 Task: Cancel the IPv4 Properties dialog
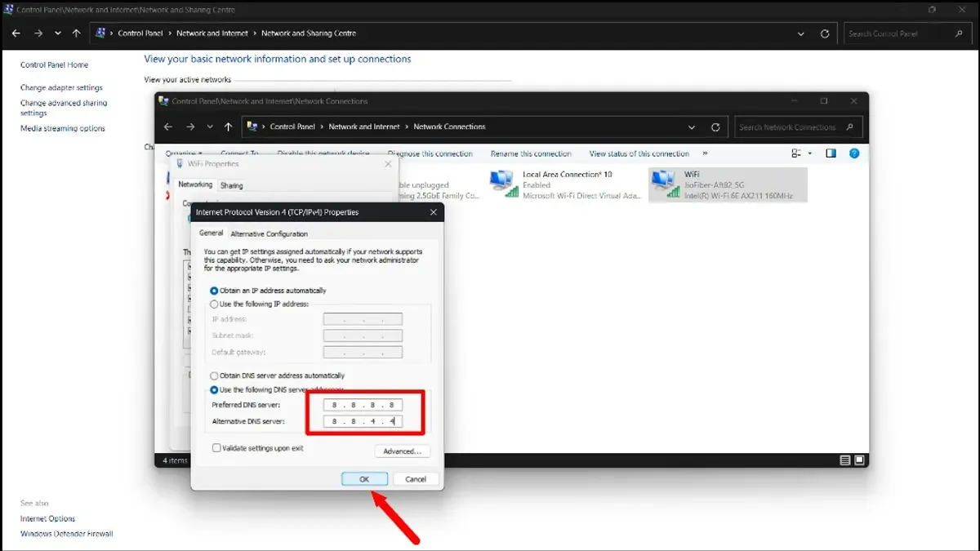pos(416,479)
